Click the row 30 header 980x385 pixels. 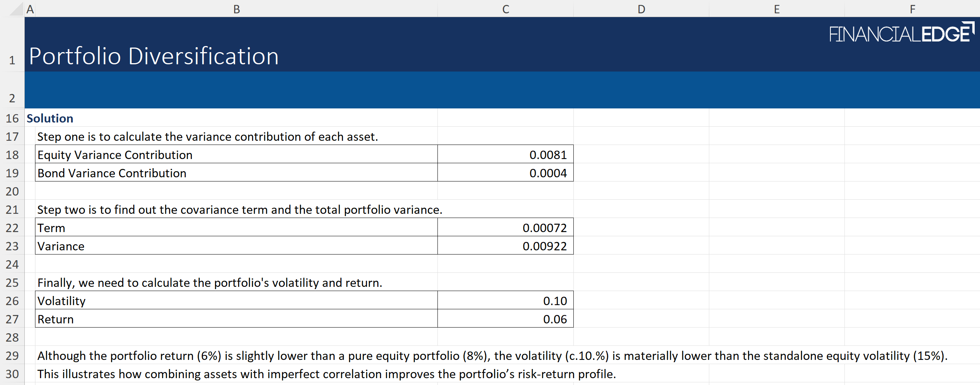tap(12, 374)
